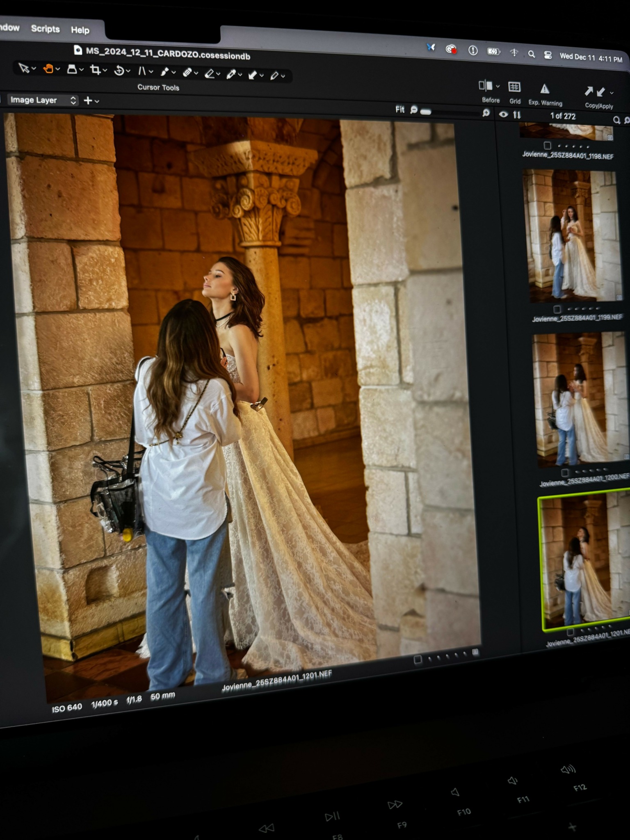
Task: Open the Scripts menu
Action: click(x=45, y=29)
